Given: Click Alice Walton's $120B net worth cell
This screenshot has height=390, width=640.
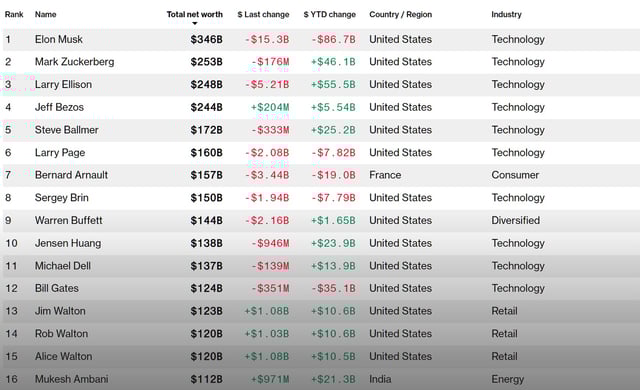Looking at the screenshot, I should pos(207,356).
